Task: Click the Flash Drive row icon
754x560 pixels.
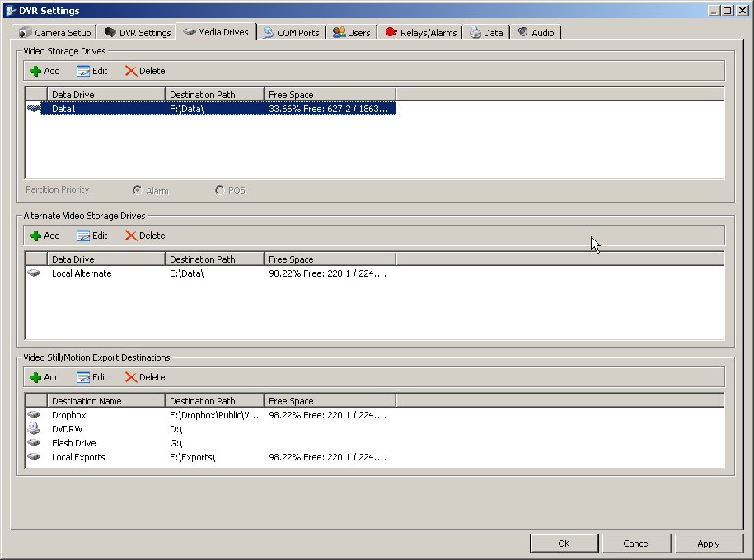Action: click(x=34, y=443)
